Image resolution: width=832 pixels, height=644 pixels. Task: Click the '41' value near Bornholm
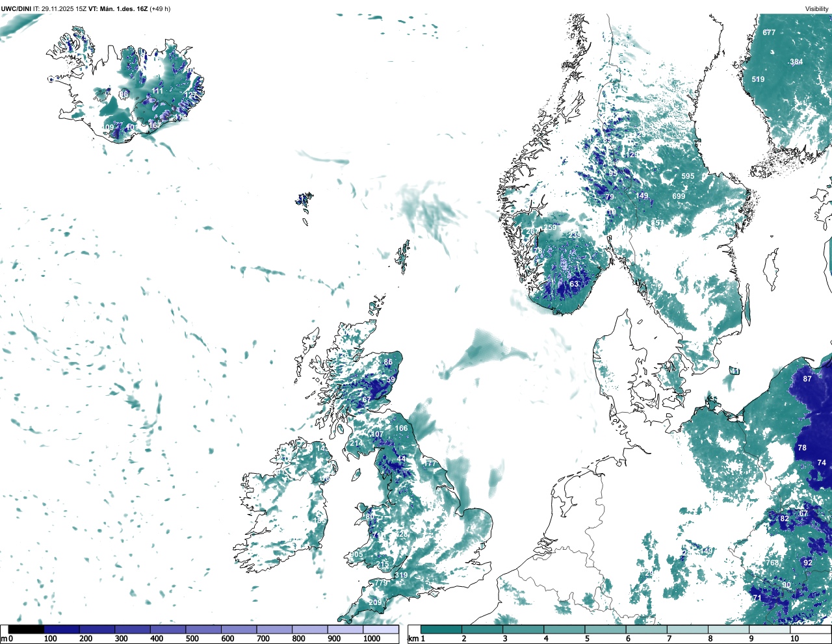(x=734, y=371)
